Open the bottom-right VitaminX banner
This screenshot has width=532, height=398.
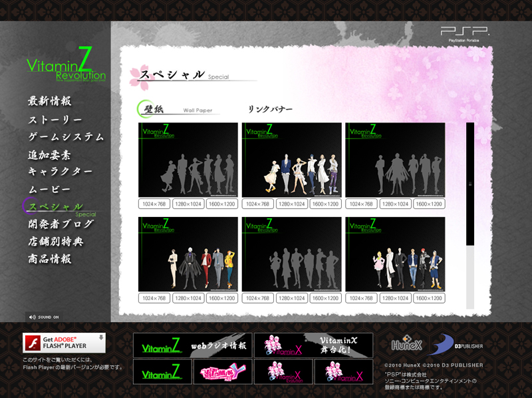click(344, 372)
